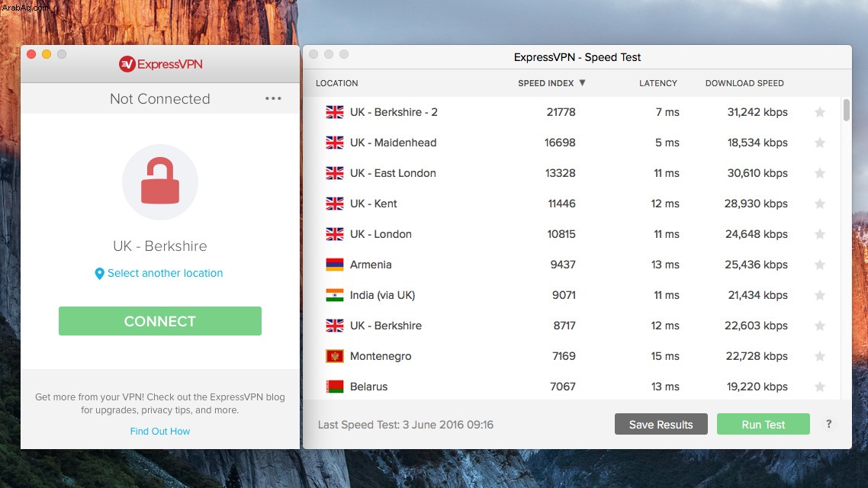This screenshot has height=488, width=868.
Task: Click the speed test list scrollbar
Action: pyautogui.click(x=846, y=110)
